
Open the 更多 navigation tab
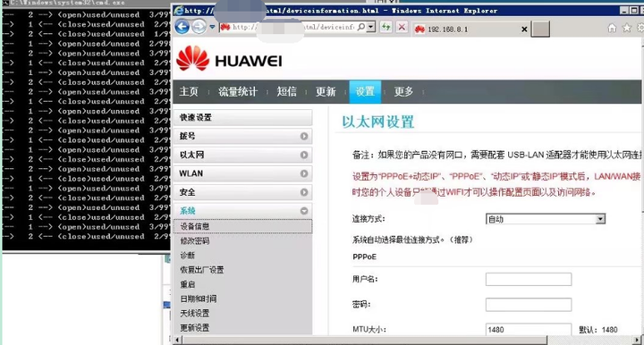[403, 91]
